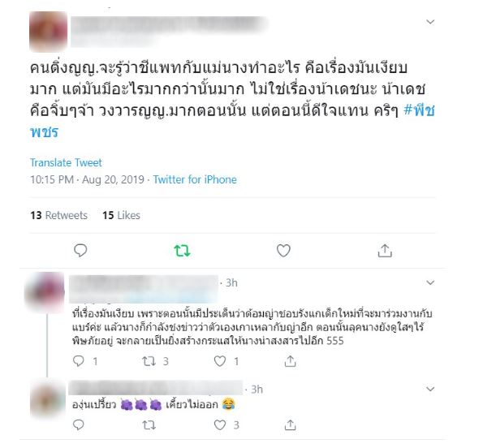Share the main tweet via share icon
Screen dimensions: 483x448
pyautogui.click(x=385, y=250)
